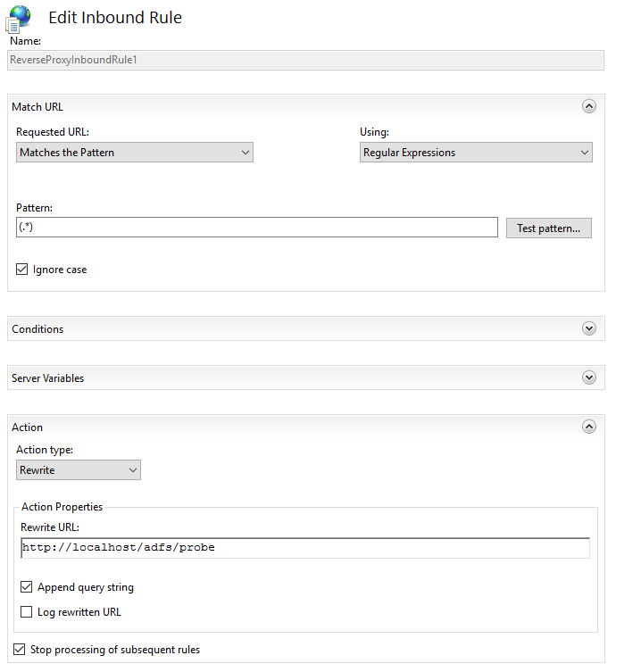The width and height of the screenshot is (641, 672).
Task: Focus the Rewrite URL text box
Action: [x=304, y=547]
